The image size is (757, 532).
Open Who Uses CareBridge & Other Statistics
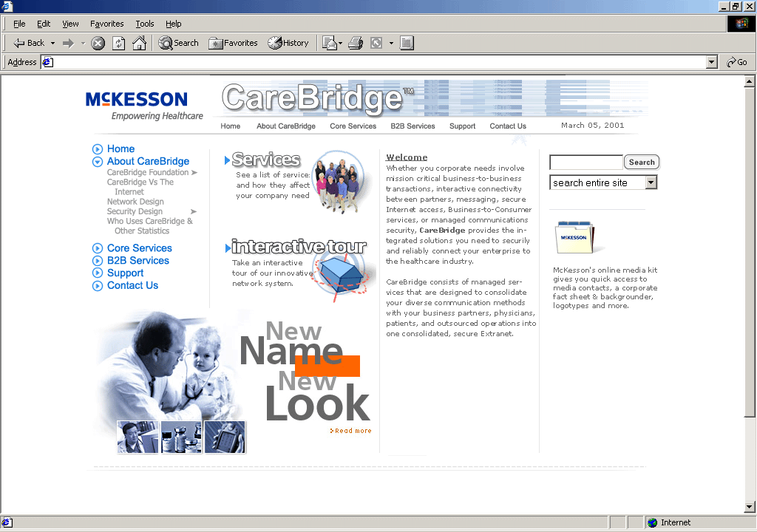149,226
